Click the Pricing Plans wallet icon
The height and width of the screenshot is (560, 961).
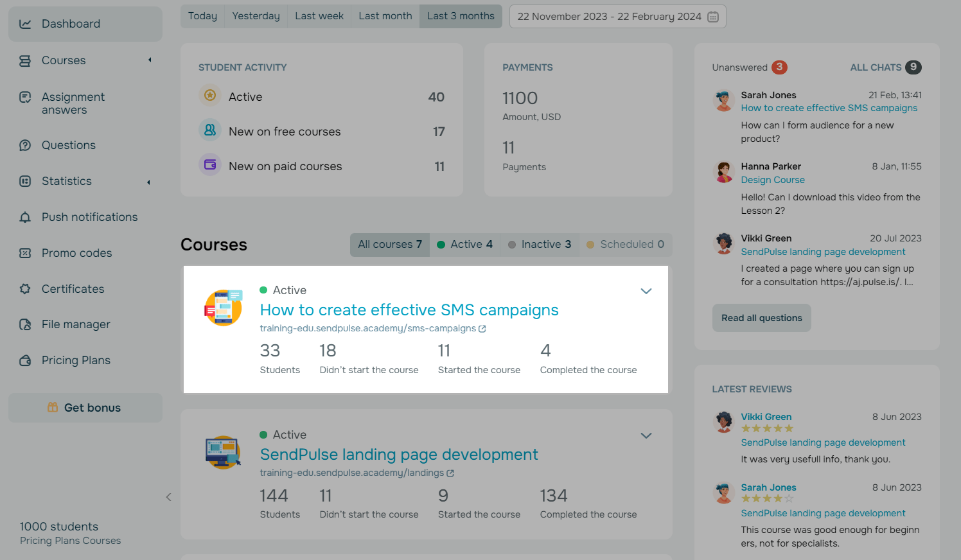click(25, 360)
